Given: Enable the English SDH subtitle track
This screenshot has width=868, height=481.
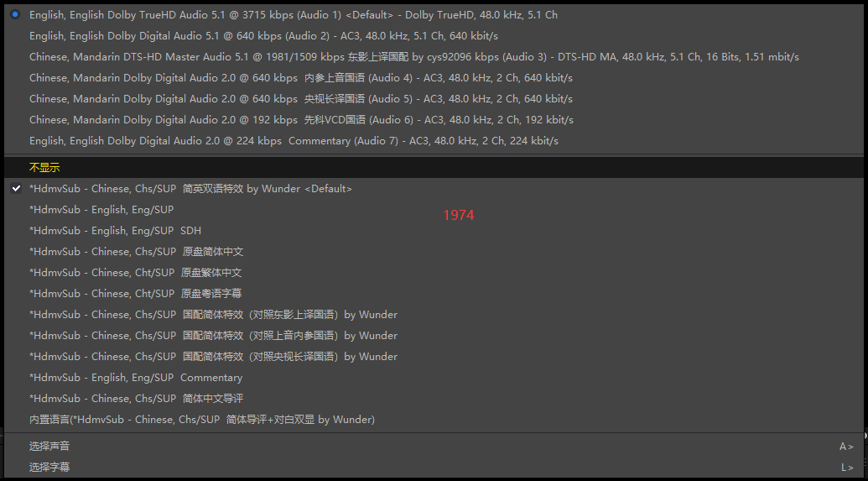Looking at the screenshot, I should 115,231.
